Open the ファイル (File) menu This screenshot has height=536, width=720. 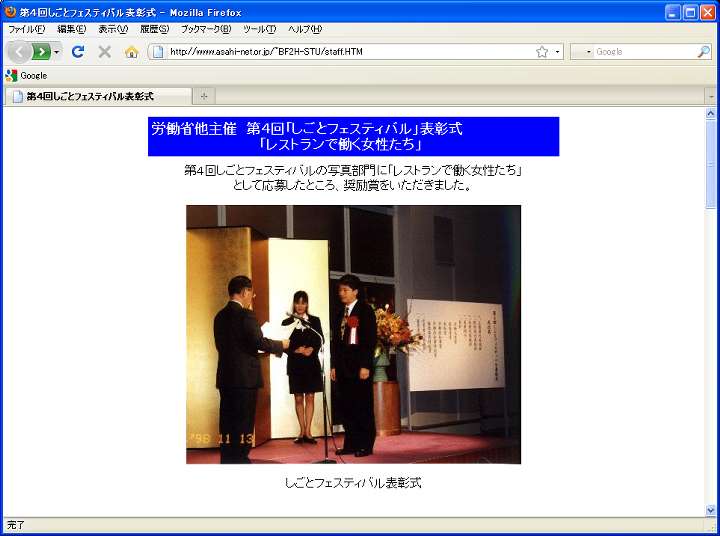26,29
